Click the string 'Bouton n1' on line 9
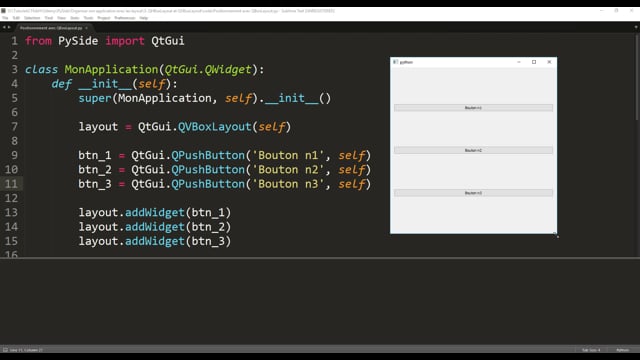The image size is (640, 360). tap(288, 156)
